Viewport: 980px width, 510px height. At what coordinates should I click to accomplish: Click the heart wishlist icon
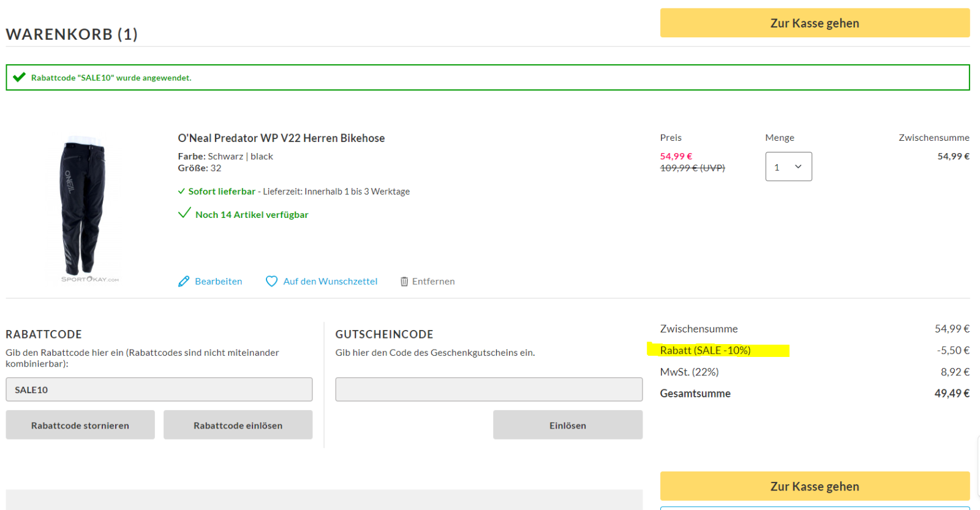pos(271,282)
